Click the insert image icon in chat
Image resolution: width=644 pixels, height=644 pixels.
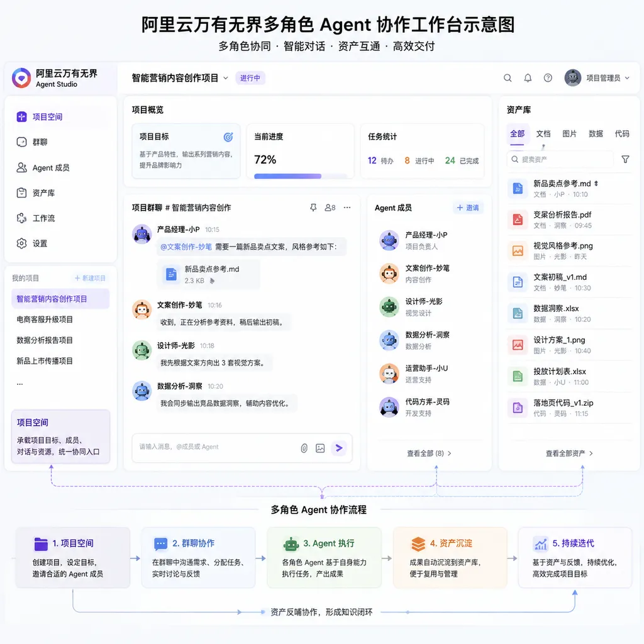tap(320, 448)
